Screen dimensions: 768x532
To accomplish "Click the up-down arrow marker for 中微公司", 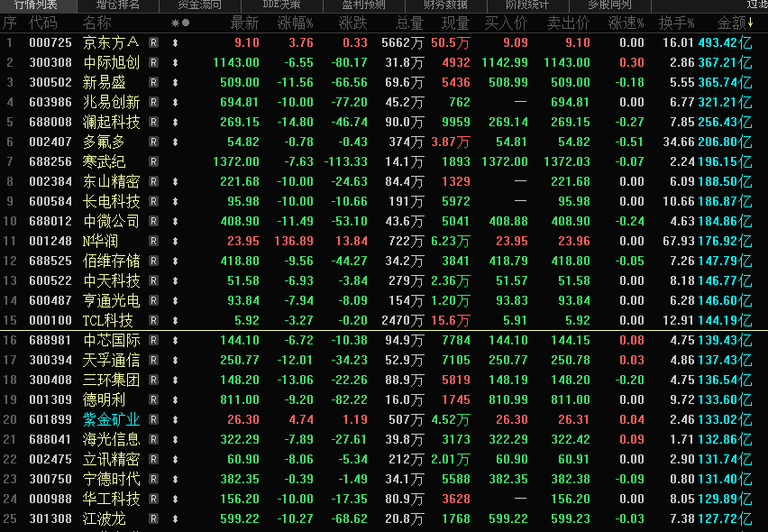I will [x=176, y=222].
